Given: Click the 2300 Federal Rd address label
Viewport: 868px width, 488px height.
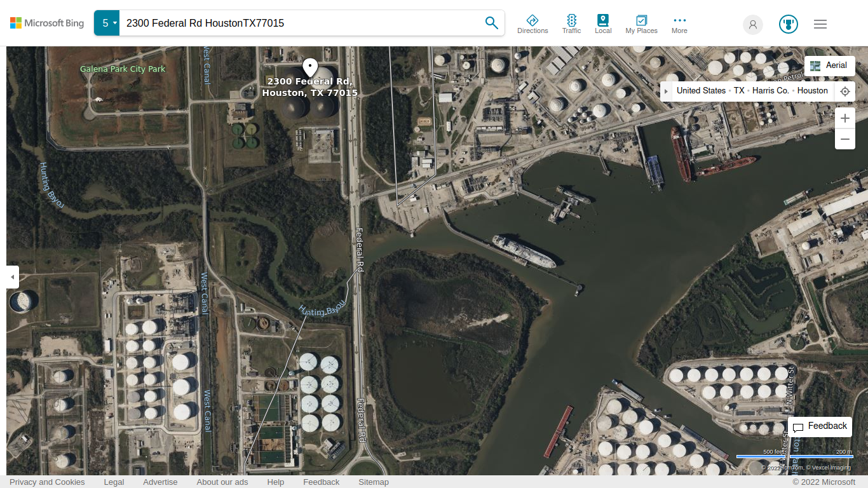Looking at the screenshot, I should 310,87.
